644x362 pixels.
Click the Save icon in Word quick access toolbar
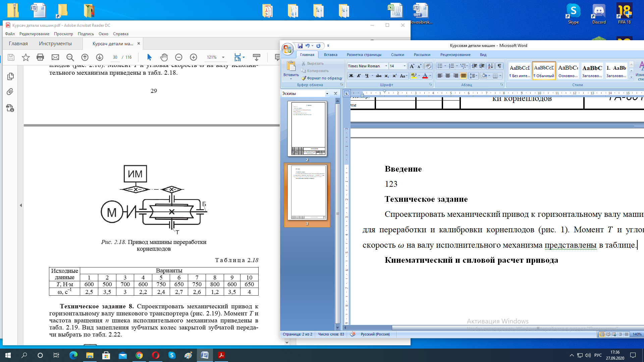(x=300, y=46)
